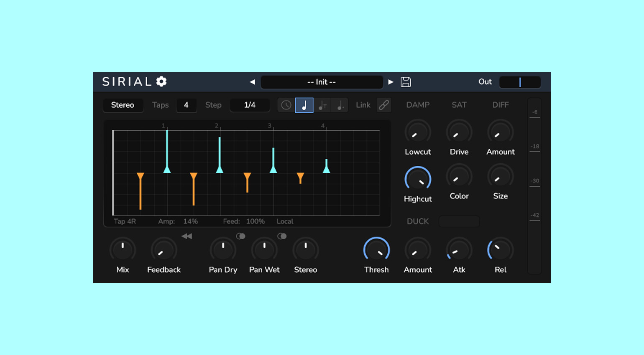Click the Out level slider
644x355 pixels.
click(520, 82)
